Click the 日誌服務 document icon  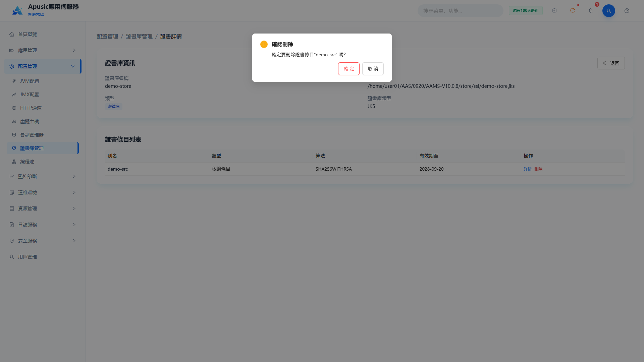point(12,225)
